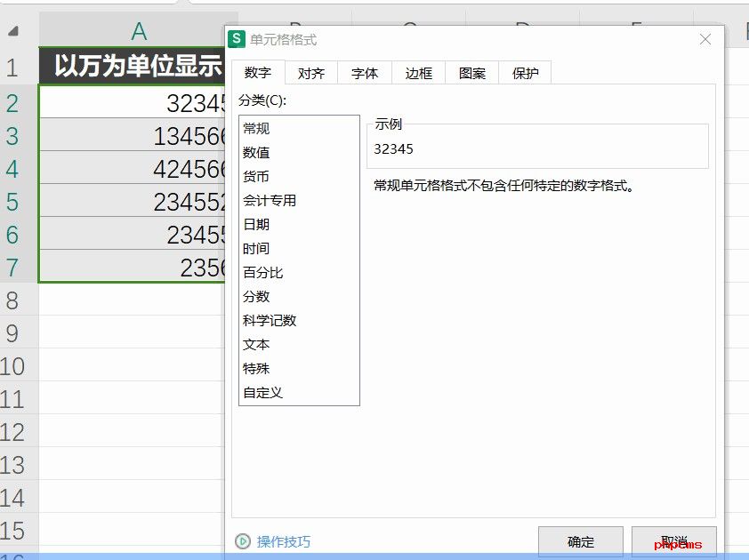This screenshot has height=560, width=749.
Task: Open the 操作技巧 link
Action: point(284,541)
